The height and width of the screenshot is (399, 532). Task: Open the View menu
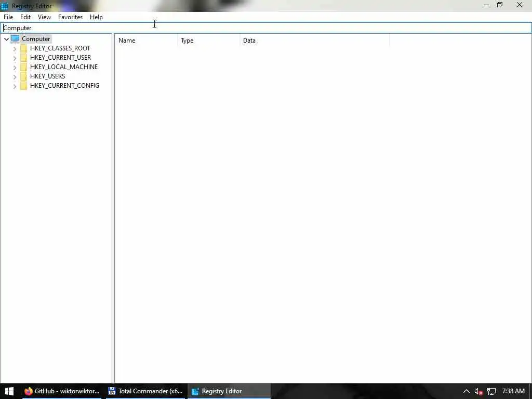click(44, 17)
